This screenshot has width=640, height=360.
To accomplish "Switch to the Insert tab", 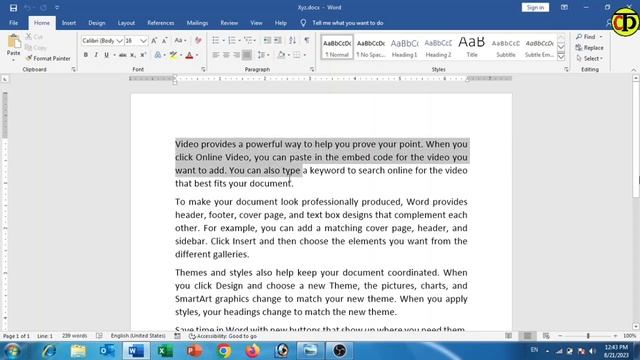I will [69, 23].
